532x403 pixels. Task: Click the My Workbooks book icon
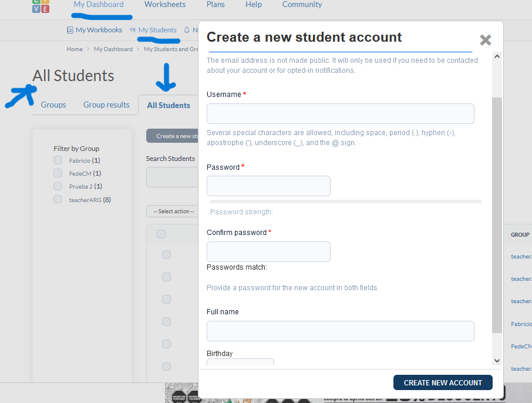[x=70, y=30]
